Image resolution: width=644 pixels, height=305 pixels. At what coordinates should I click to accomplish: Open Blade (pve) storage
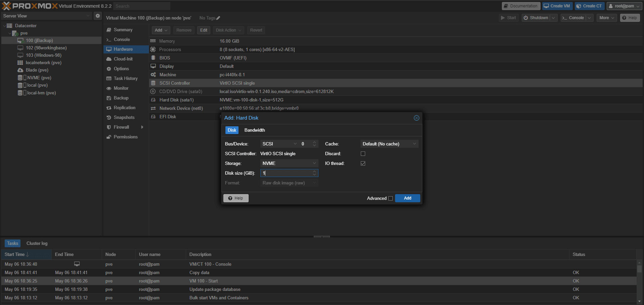(x=37, y=70)
